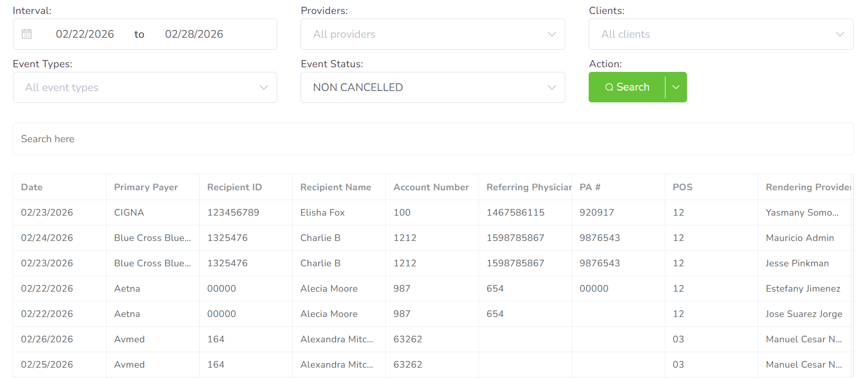Click the POS column header
This screenshot has height=378, width=868.
click(682, 187)
